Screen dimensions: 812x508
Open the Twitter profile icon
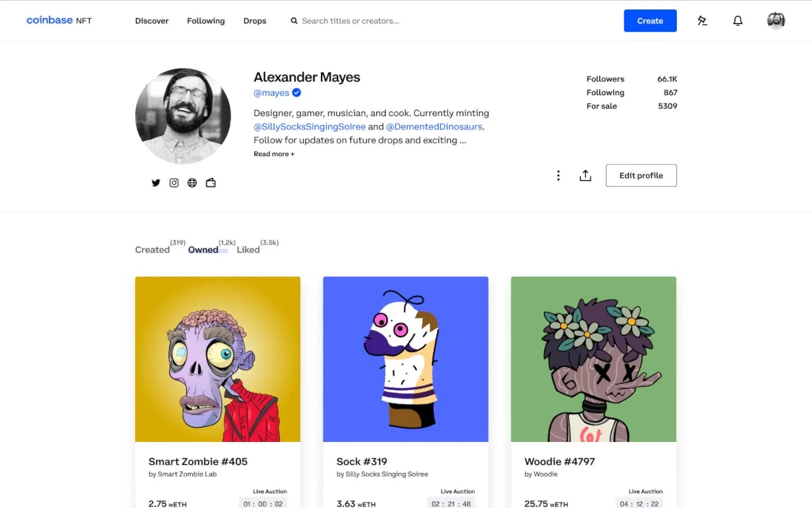[155, 183]
